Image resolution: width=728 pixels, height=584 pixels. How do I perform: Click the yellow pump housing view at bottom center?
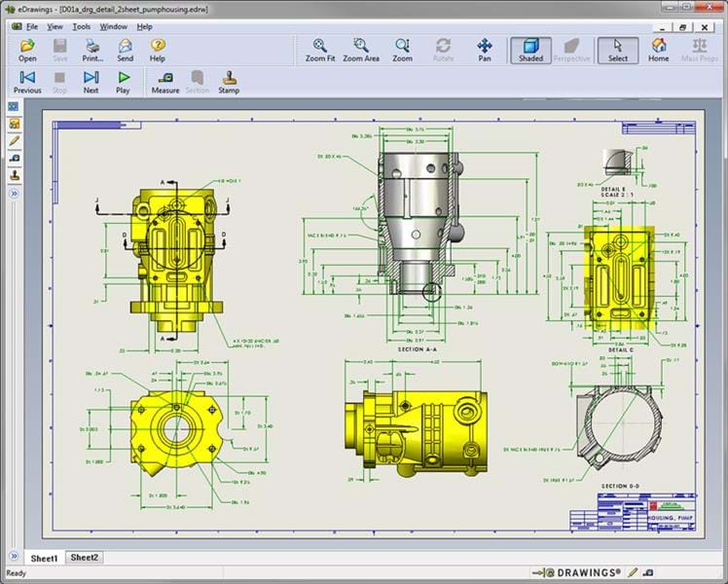coord(411,422)
